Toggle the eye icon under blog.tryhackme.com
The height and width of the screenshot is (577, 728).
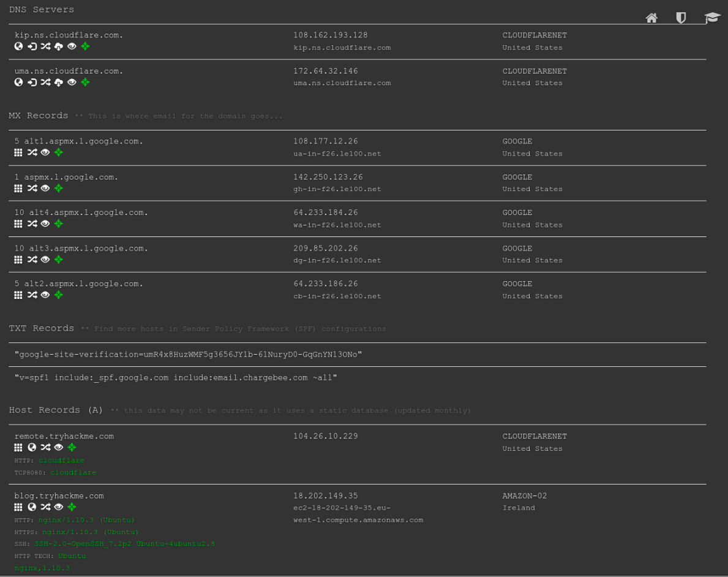tap(58, 507)
